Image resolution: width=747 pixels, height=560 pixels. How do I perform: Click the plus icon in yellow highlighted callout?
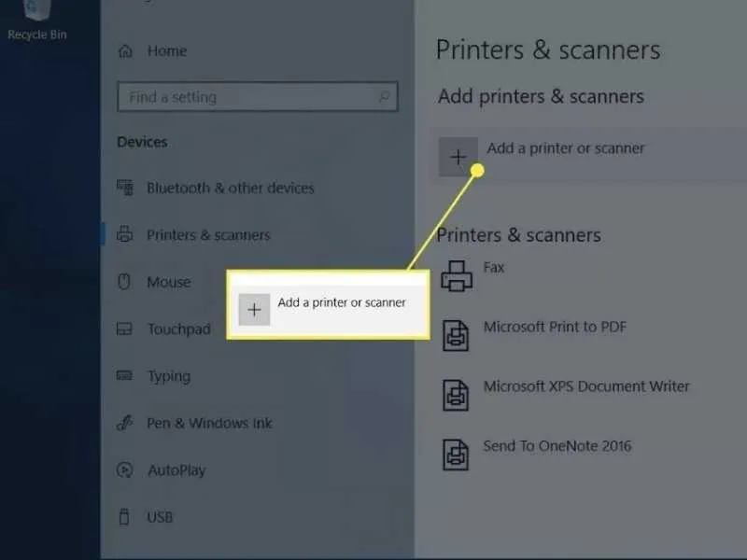(254, 310)
